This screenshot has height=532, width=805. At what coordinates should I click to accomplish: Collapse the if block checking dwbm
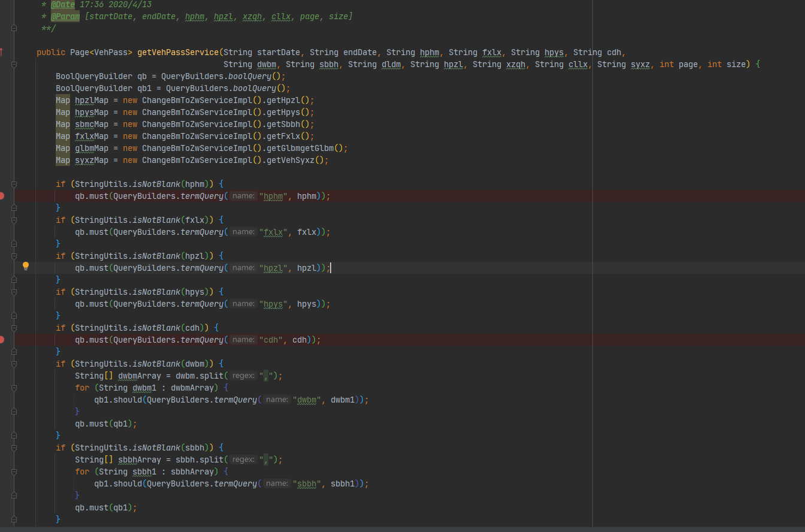coord(14,364)
